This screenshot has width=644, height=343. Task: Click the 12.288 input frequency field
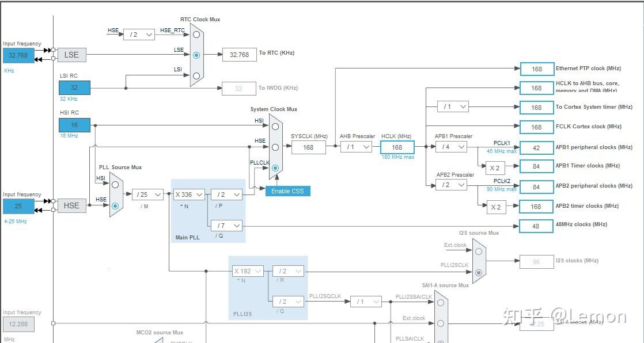coord(18,324)
